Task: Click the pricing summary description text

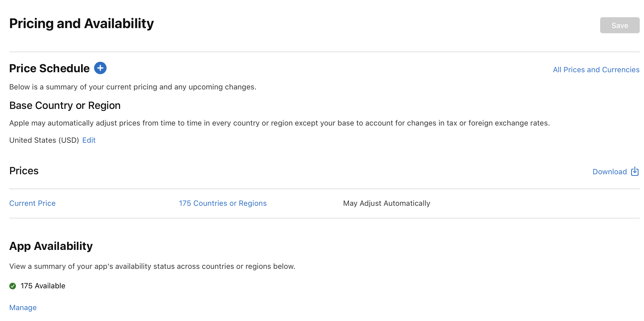Action: [x=133, y=87]
